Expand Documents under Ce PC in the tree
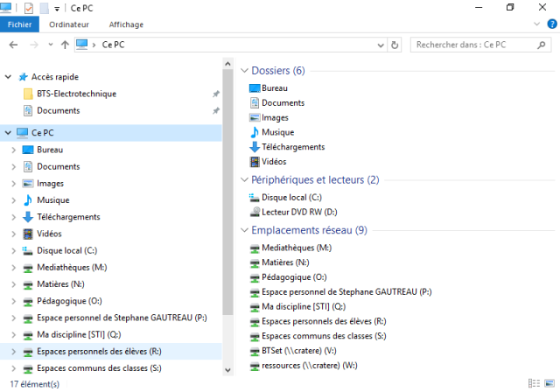 point(14,166)
